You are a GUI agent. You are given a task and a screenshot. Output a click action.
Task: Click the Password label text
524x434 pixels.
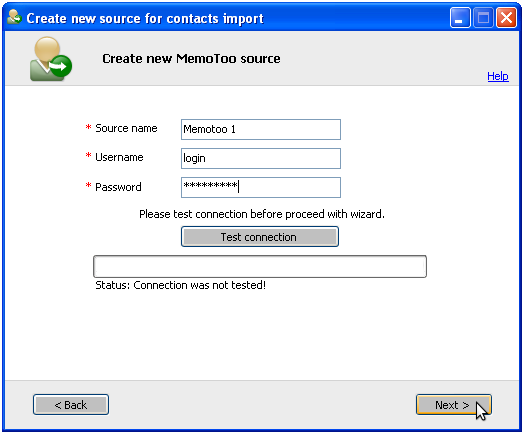point(118,187)
